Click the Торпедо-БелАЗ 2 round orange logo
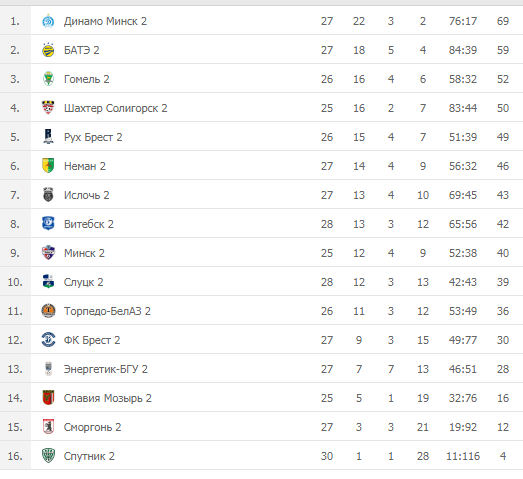This screenshot has width=523, height=479. (48, 311)
